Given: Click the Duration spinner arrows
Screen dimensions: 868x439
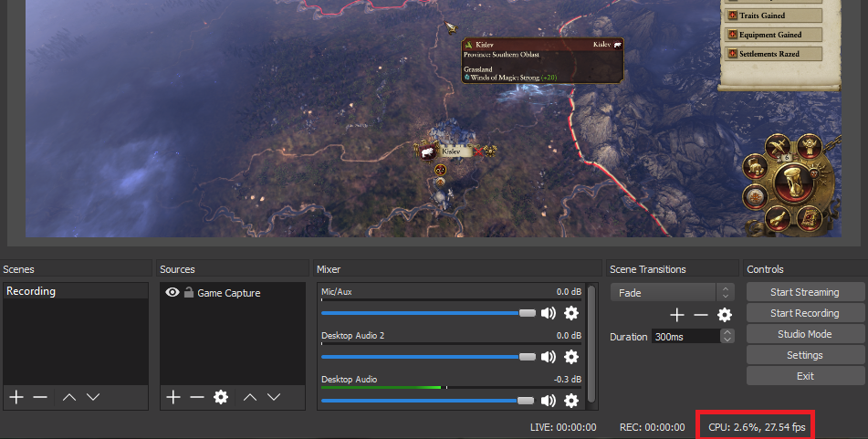Looking at the screenshot, I should click(727, 336).
